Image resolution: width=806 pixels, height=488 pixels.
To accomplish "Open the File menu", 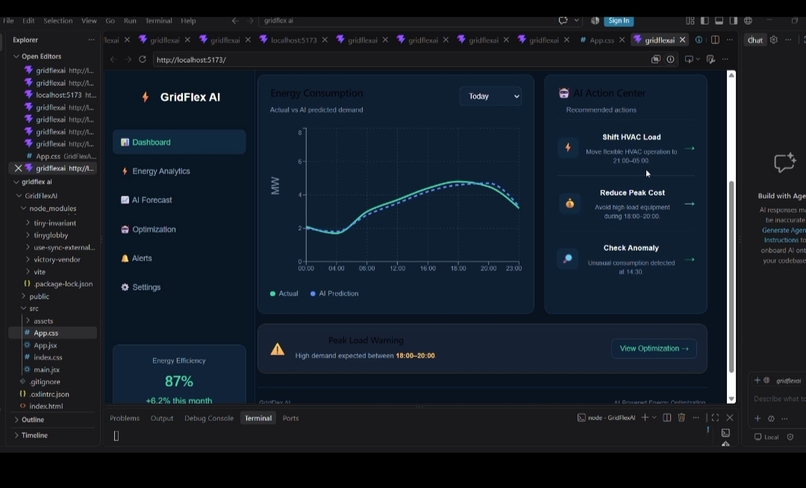I will (x=8, y=21).
